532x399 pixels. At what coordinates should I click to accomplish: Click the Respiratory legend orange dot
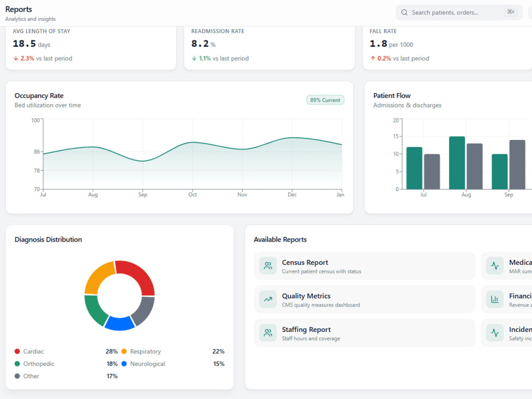pos(124,351)
